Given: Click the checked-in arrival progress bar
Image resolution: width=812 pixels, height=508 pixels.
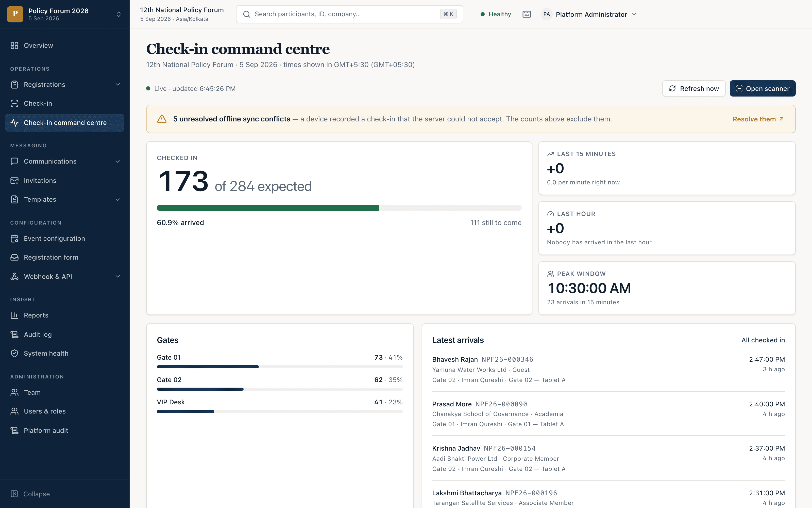Looking at the screenshot, I should (x=339, y=208).
